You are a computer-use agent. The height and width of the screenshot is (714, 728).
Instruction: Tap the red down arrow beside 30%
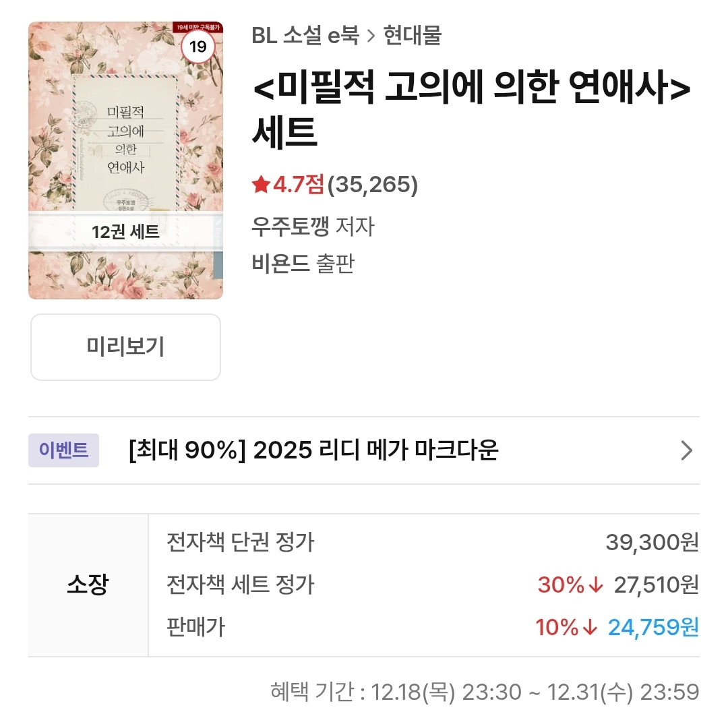click(x=595, y=585)
